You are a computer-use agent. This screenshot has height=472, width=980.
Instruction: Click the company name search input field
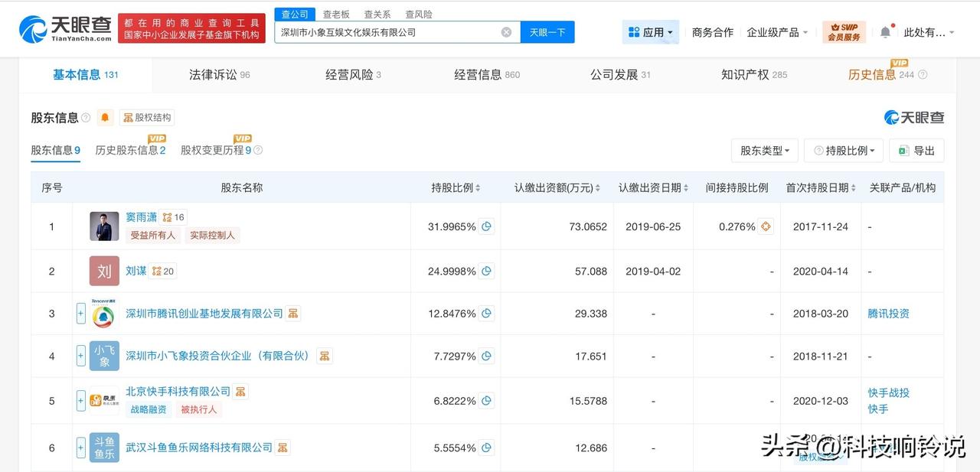point(387,32)
